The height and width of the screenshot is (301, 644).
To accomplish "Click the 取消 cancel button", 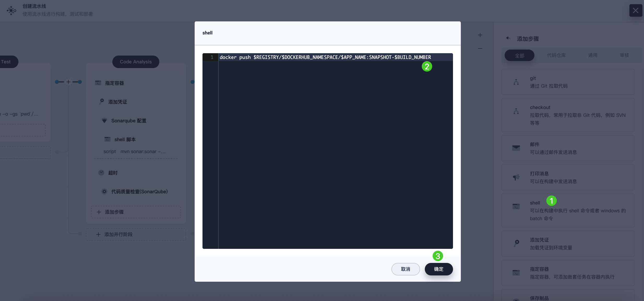I will click(x=406, y=269).
